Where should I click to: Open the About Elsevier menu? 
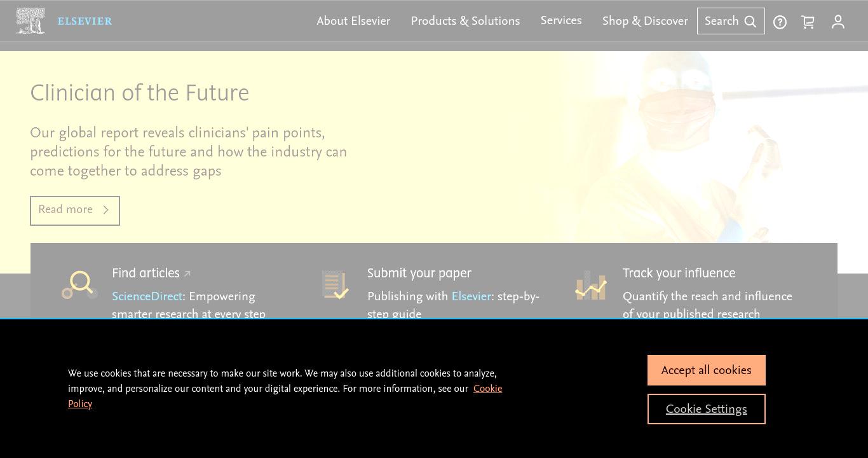pyautogui.click(x=353, y=21)
